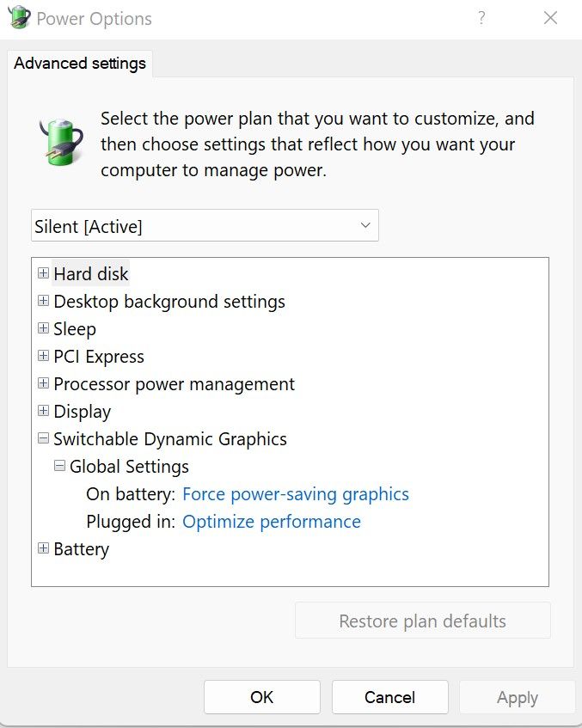Expand the Display plus box
The image size is (582, 728).
(x=43, y=411)
